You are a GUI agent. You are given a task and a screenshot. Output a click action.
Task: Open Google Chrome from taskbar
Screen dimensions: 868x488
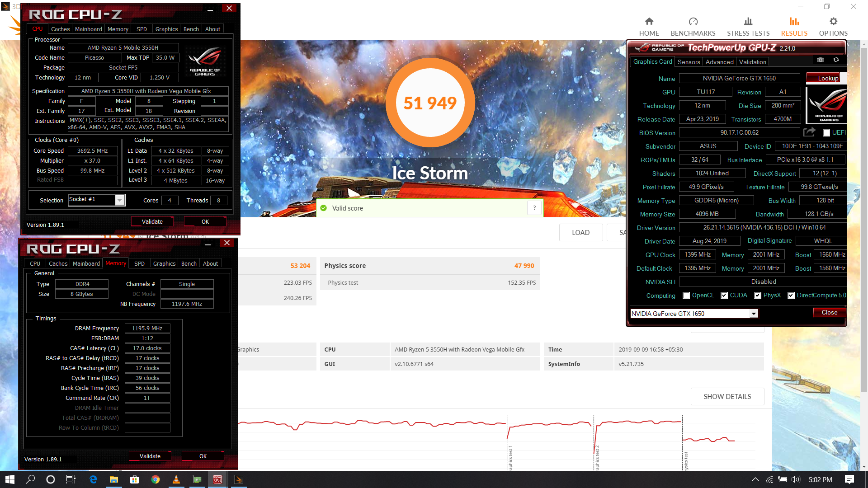[156, 479]
